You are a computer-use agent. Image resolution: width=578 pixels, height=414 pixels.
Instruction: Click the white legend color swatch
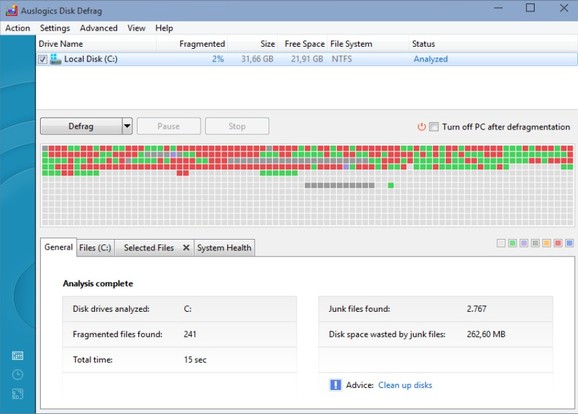[501, 243]
